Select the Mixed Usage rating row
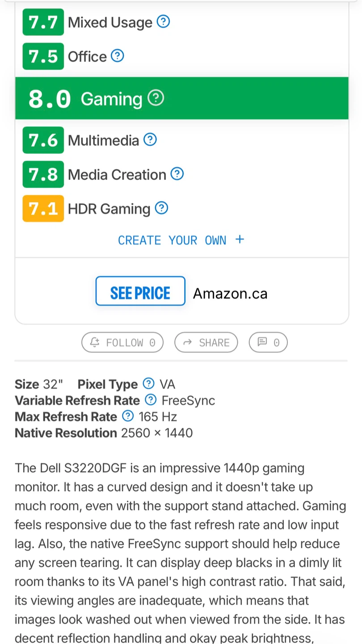This screenshot has height=644, width=362. pyautogui.click(x=110, y=22)
